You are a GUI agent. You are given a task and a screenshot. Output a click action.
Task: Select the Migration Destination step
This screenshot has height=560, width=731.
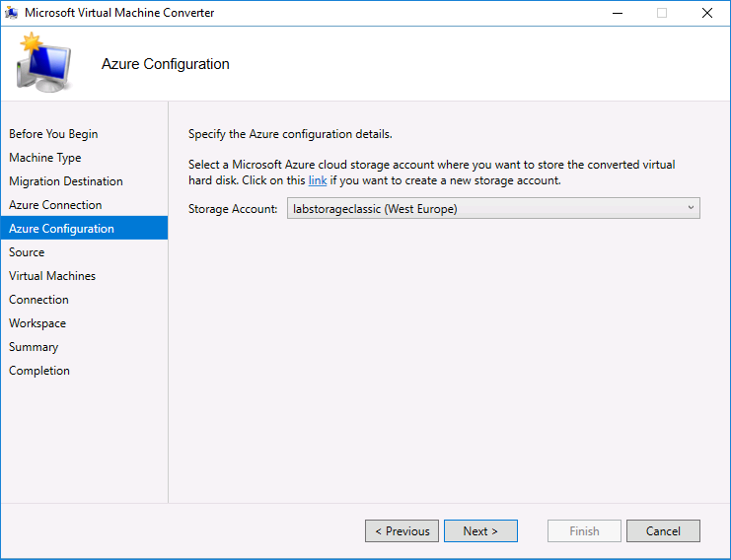66,181
